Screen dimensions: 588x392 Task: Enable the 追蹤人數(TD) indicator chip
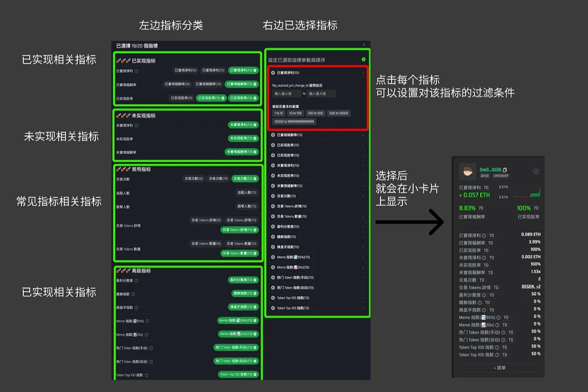pos(247,193)
